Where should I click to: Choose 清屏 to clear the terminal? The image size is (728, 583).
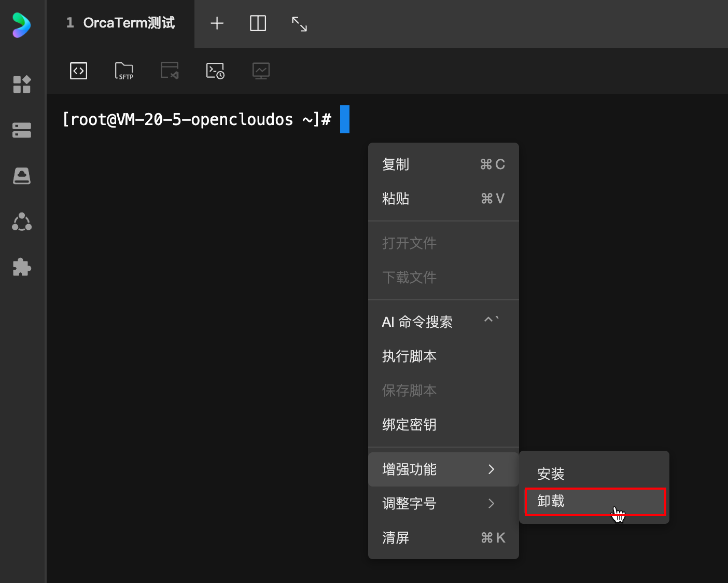443,538
